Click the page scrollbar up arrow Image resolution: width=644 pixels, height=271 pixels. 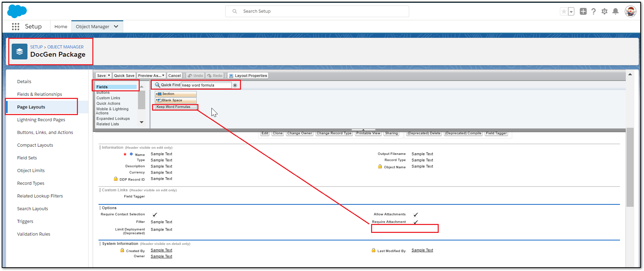pos(630,74)
